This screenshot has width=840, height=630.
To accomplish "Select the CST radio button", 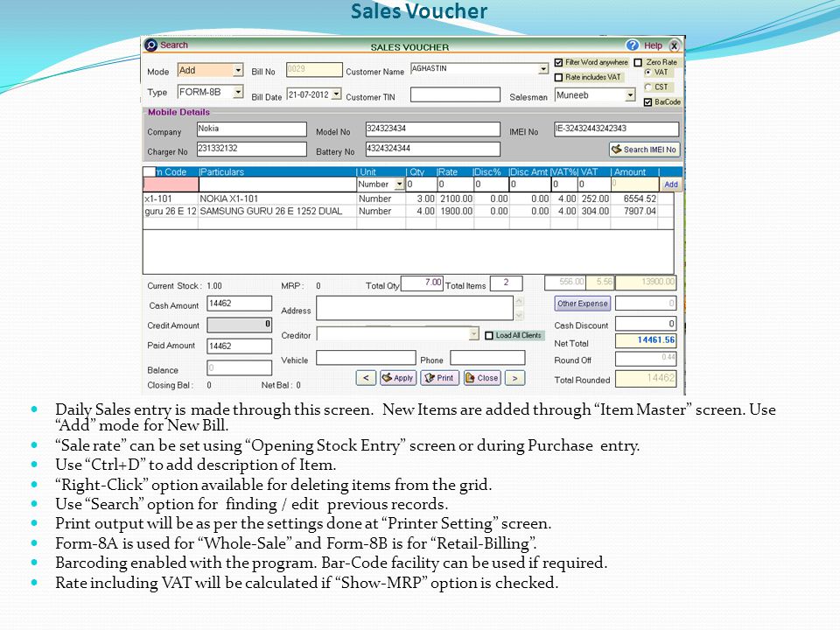I will [x=648, y=87].
